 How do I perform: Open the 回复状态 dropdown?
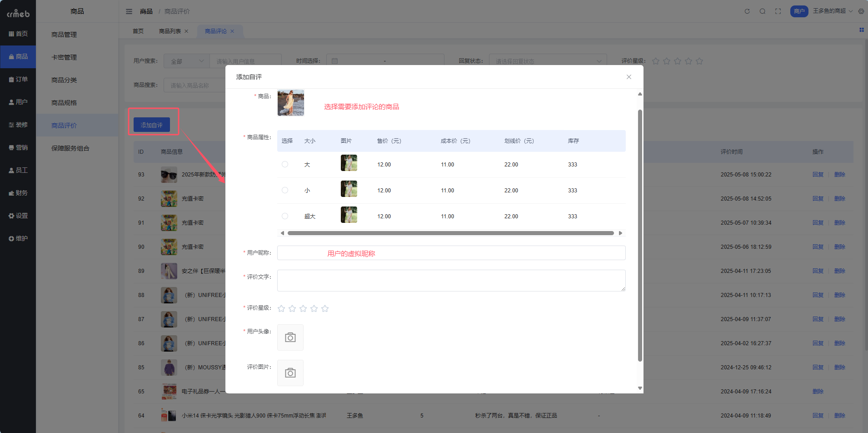pos(548,61)
